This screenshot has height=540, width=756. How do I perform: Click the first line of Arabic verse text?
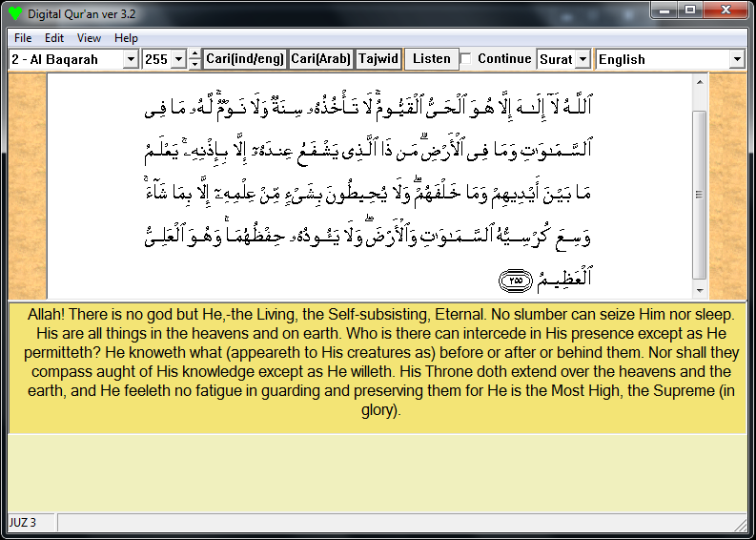coord(368,105)
